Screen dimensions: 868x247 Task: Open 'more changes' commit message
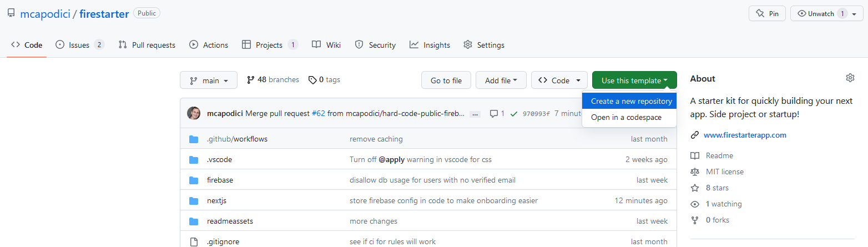pos(374,221)
